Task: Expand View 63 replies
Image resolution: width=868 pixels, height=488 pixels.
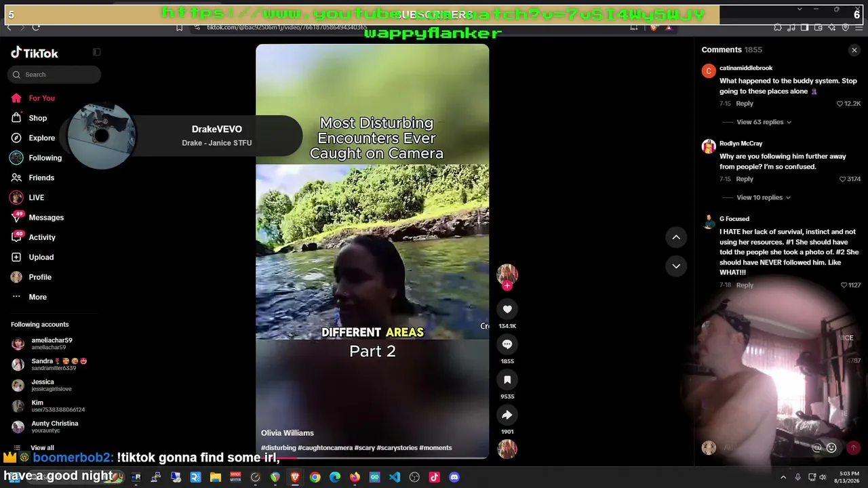Action: tap(764, 122)
